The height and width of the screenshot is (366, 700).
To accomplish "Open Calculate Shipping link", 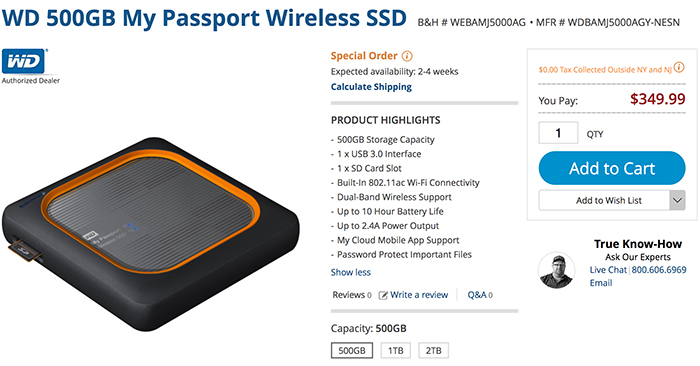I will point(371,87).
